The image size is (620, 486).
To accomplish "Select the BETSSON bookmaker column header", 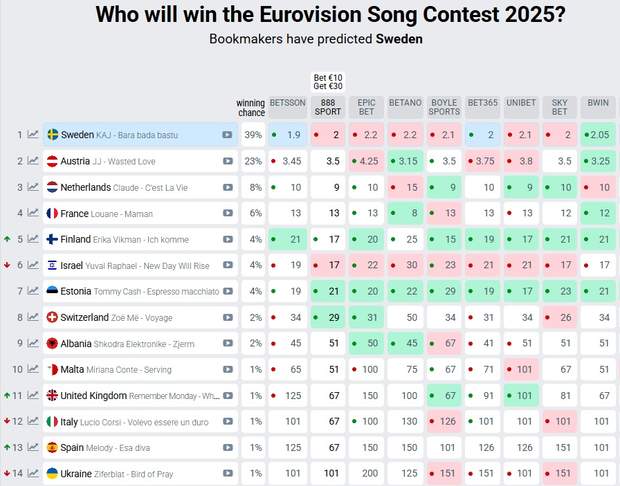I will (x=287, y=102).
